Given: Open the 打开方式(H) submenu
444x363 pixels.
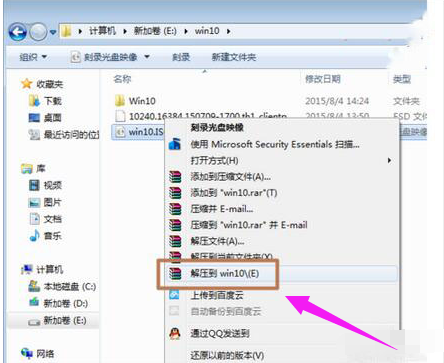Looking at the screenshot, I should coord(214,160).
